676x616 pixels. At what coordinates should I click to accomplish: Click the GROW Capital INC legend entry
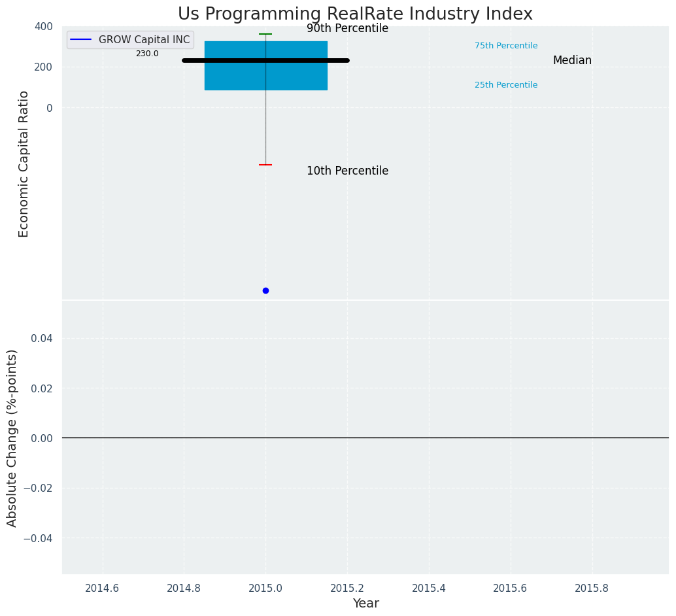pos(130,40)
